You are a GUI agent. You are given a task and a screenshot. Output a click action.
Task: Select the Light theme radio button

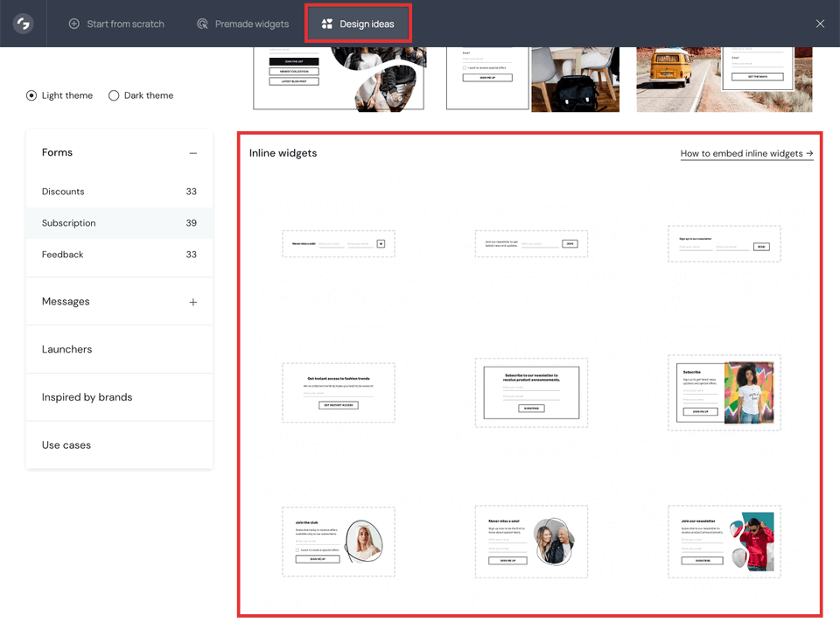pyautogui.click(x=31, y=95)
